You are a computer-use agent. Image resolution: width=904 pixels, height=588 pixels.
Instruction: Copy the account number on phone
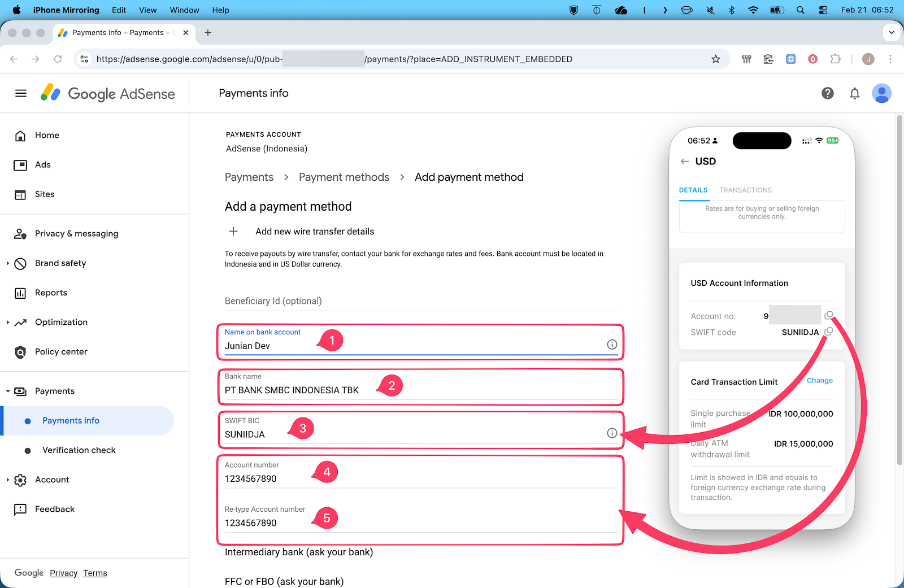click(828, 316)
